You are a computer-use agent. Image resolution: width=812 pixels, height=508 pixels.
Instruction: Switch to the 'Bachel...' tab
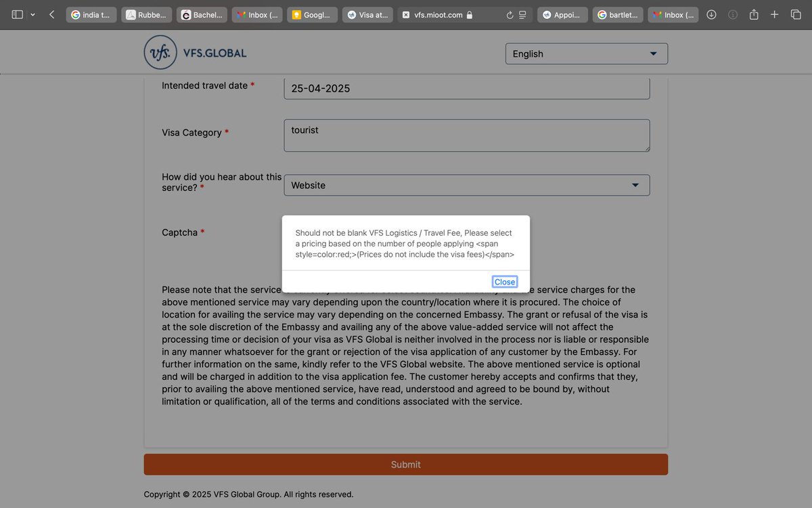(202, 14)
